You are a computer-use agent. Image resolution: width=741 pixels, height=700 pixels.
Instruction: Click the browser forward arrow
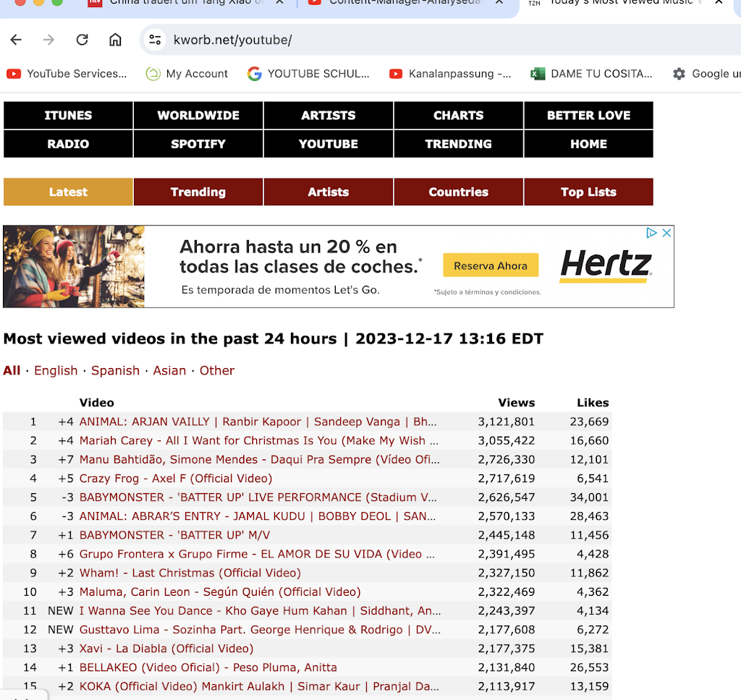point(48,40)
